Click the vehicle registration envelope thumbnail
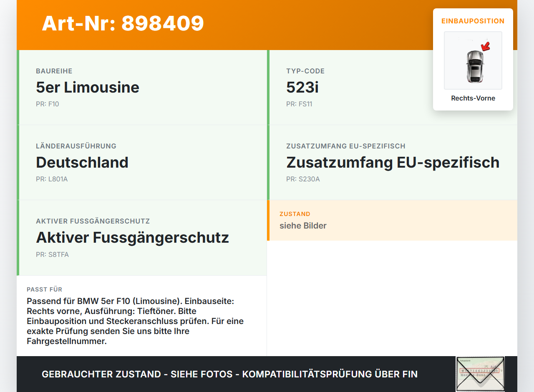 (x=480, y=374)
